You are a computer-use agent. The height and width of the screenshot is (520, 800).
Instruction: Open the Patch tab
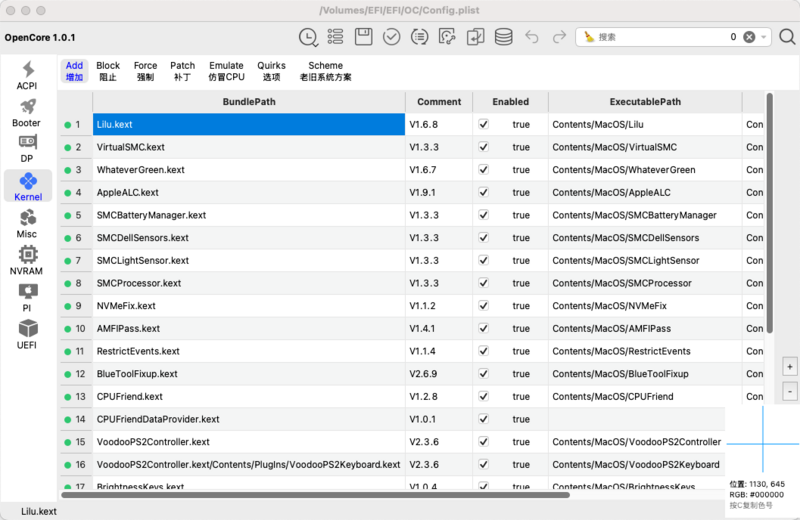tap(182, 71)
